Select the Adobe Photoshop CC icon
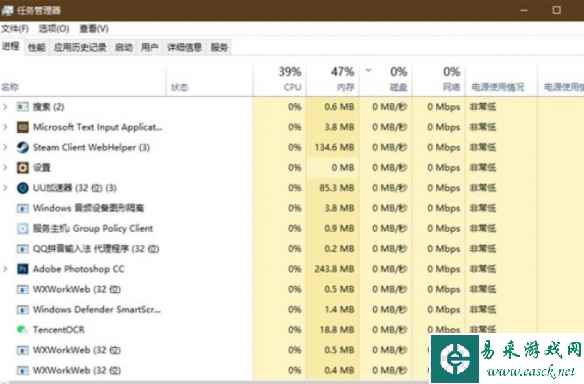The image size is (584, 384). 23,269
